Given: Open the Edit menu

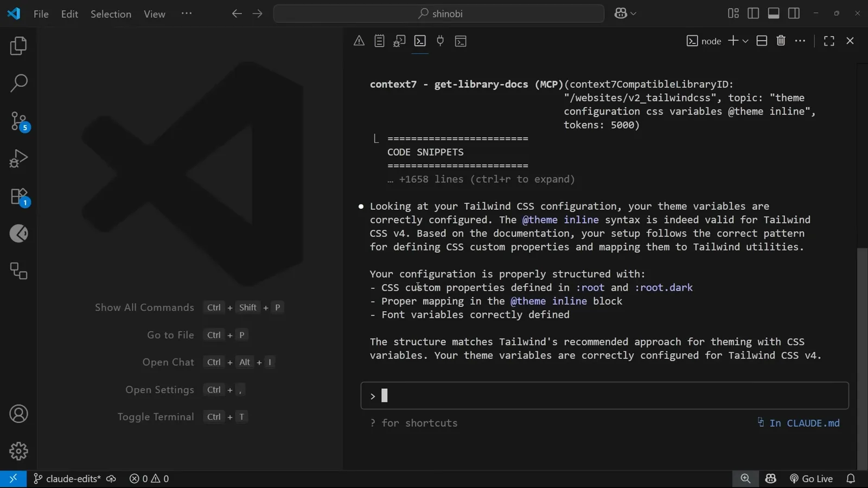Looking at the screenshot, I should coord(69,14).
